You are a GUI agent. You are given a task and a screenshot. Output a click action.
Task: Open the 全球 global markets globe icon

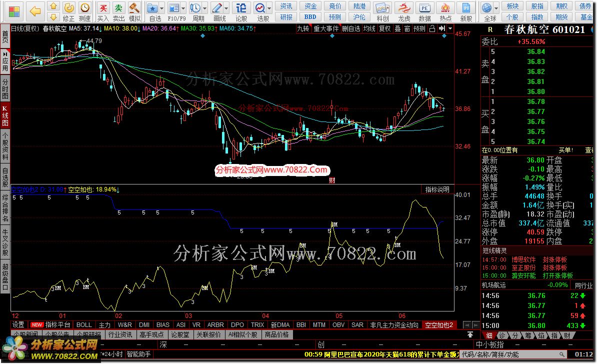[x=486, y=11]
